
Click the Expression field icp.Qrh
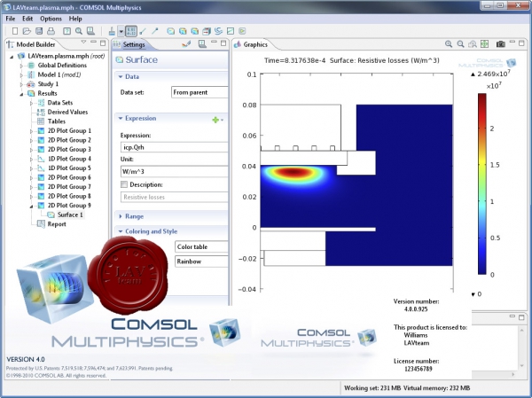point(175,147)
